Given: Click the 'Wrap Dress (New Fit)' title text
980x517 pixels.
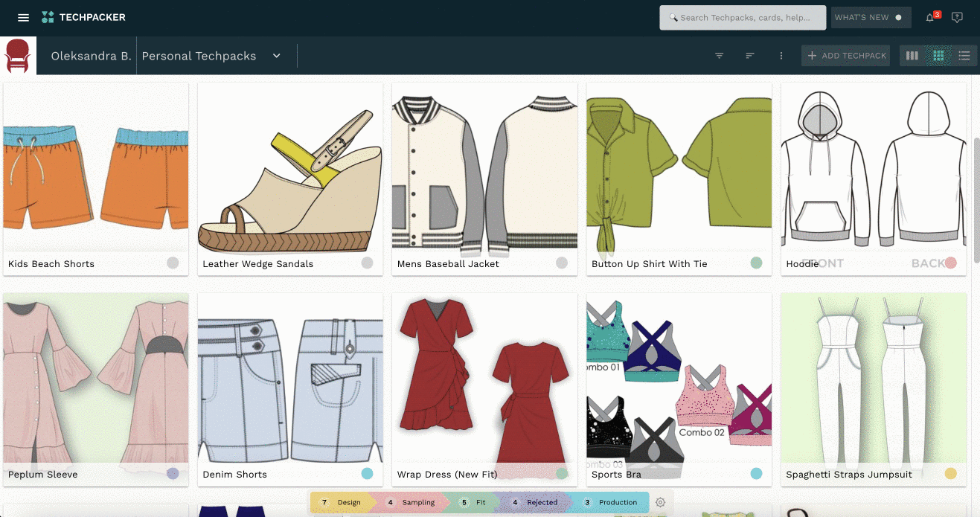Looking at the screenshot, I should 447,475.
